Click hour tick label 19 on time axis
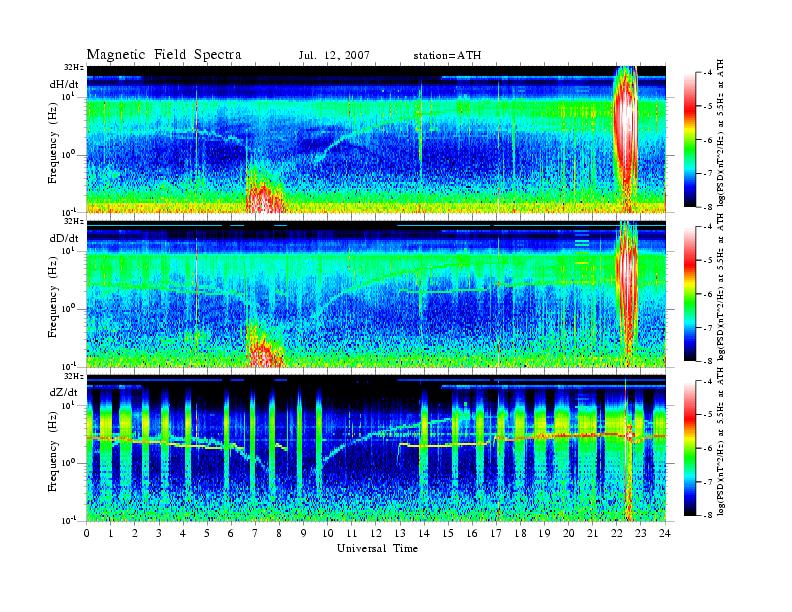The image size is (792, 612). pos(544,533)
